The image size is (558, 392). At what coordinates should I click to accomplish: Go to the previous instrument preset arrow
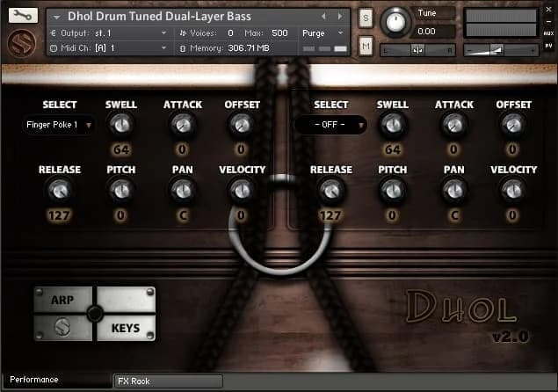323,17
